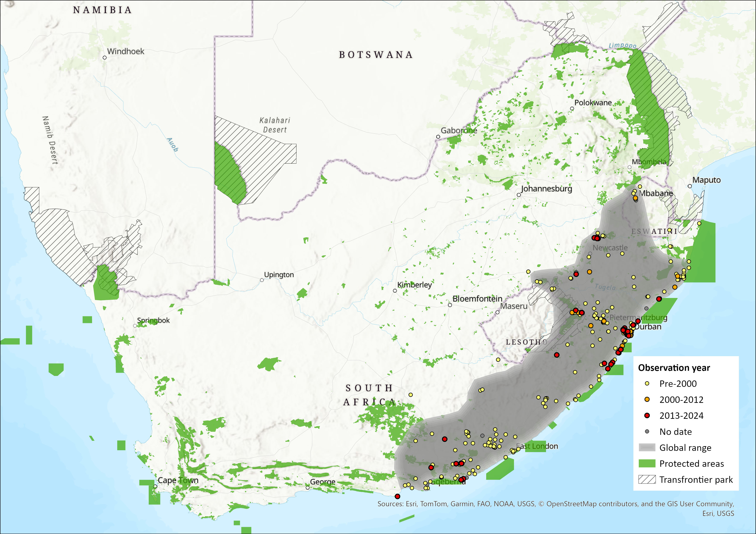The width and height of the screenshot is (756, 534).
Task: Click the Maputo city marker circle
Action: (690, 186)
